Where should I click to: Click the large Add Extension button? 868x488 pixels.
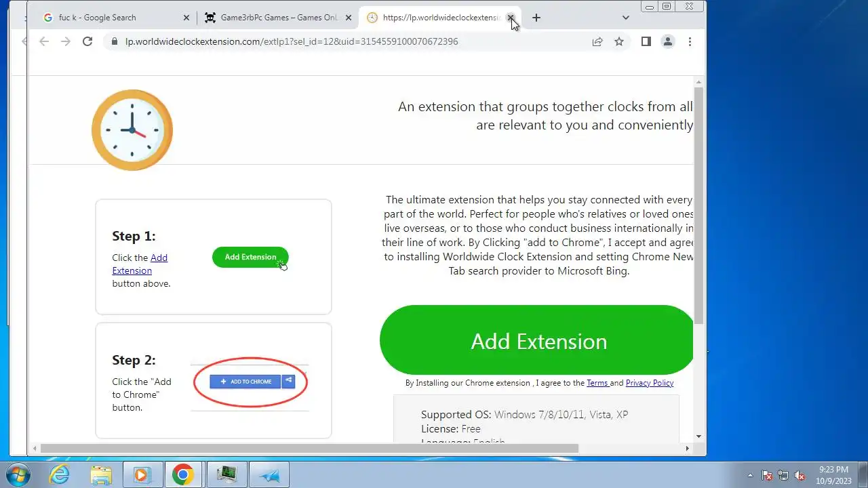pyautogui.click(x=537, y=340)
